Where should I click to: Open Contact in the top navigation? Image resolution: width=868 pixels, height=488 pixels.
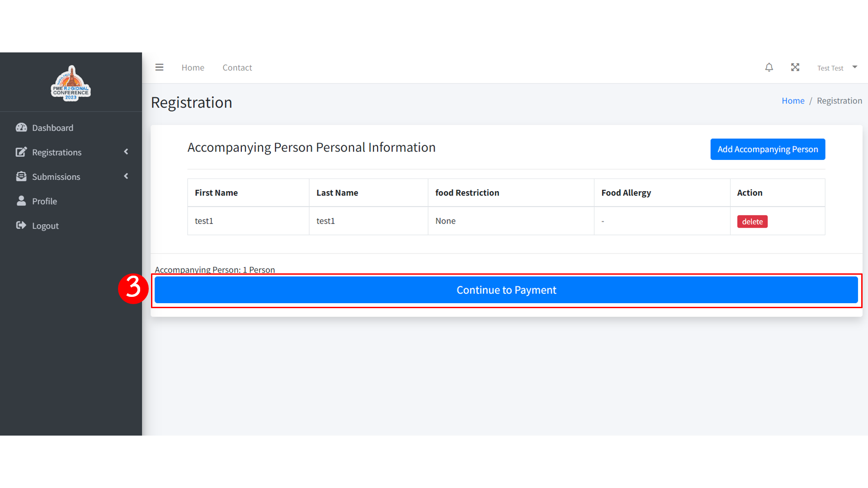coord(237,68)
